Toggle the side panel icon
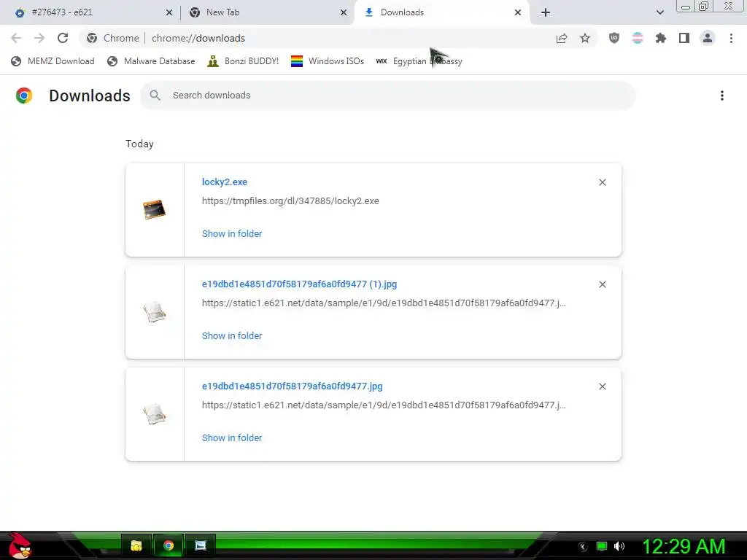 pyautogui.click(x=684, y=38)
